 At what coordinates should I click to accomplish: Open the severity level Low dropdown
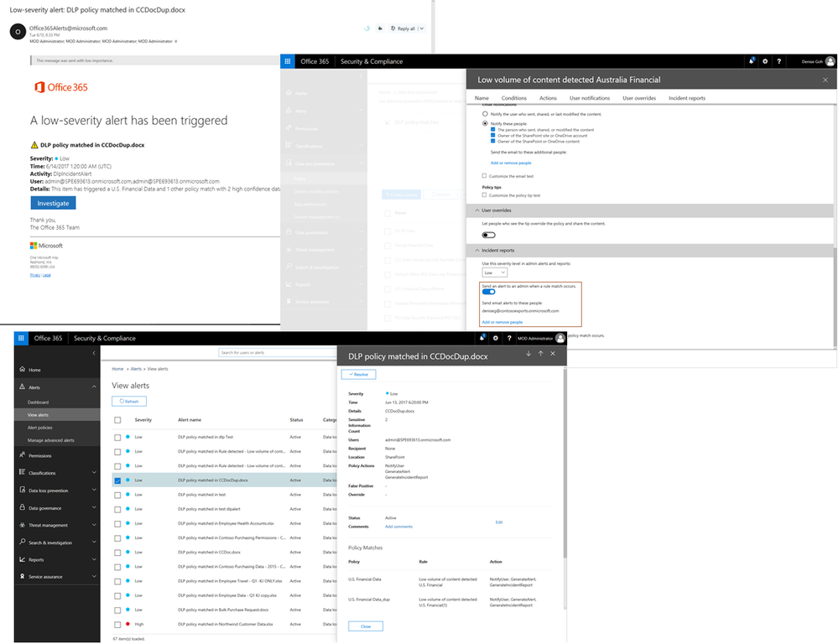point(494,273)
